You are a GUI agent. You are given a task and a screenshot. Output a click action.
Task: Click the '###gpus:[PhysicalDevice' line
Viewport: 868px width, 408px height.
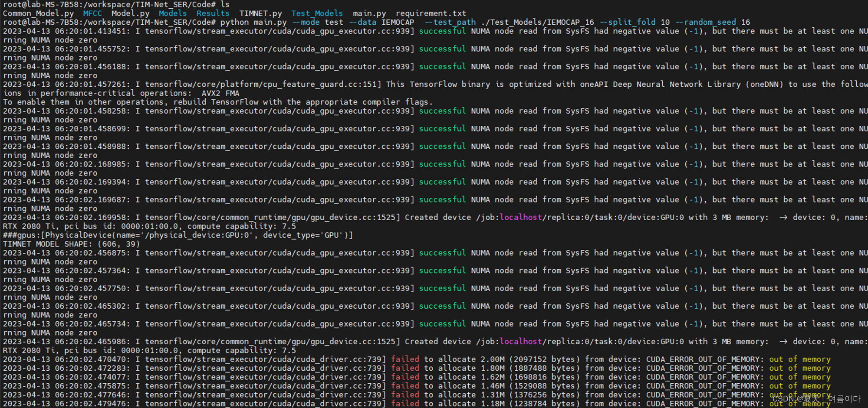[x=178, y=235]
